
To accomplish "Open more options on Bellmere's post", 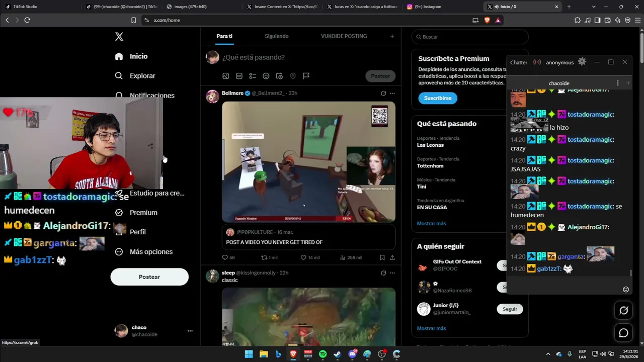I will 392,94.
